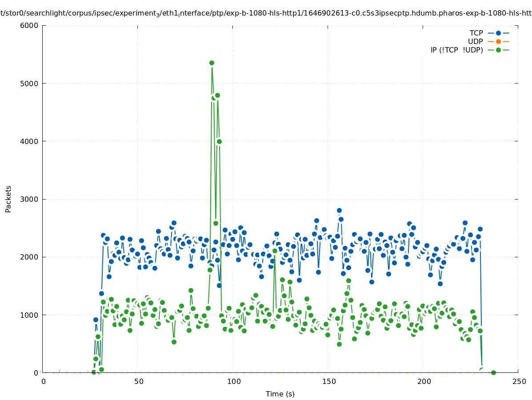Click the orange UDP legend marker
Viewport: 532px width, 400px height.
498,41
